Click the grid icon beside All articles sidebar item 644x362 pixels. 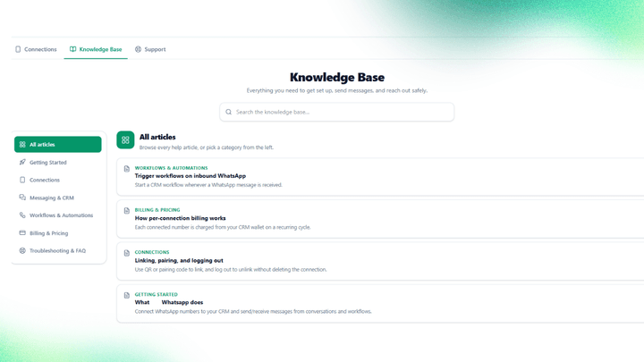pyautogui.click(x=22, y=145)
